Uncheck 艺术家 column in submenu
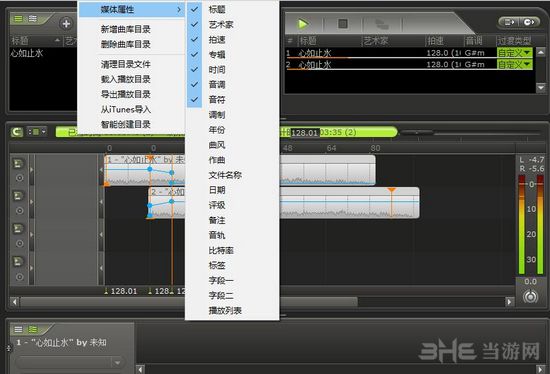This screenshot has width=550, height=374. click(x=233, y=24)
